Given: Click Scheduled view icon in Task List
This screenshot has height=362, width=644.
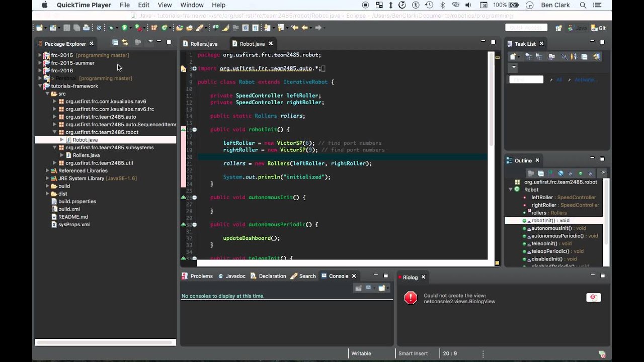Looking at the screenshot, I should pyautogui.click(x=539, y=56).
